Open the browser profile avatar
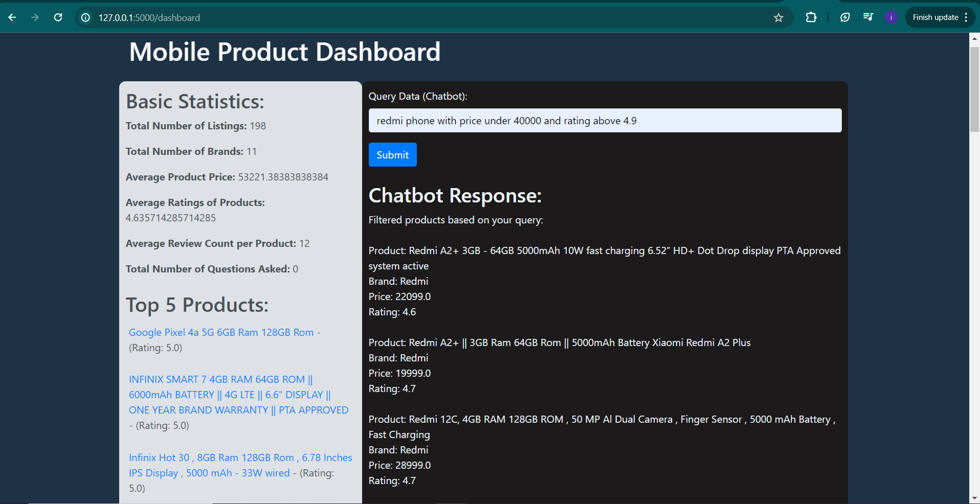The image size is (980, 504). (x=892, y=17)
